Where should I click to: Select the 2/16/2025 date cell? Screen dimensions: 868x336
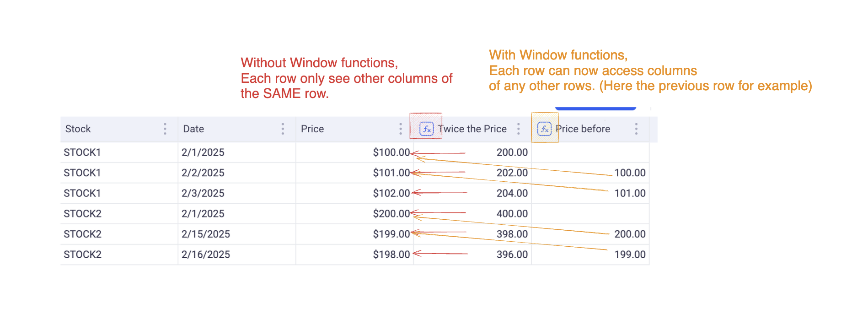pos(206,255)
